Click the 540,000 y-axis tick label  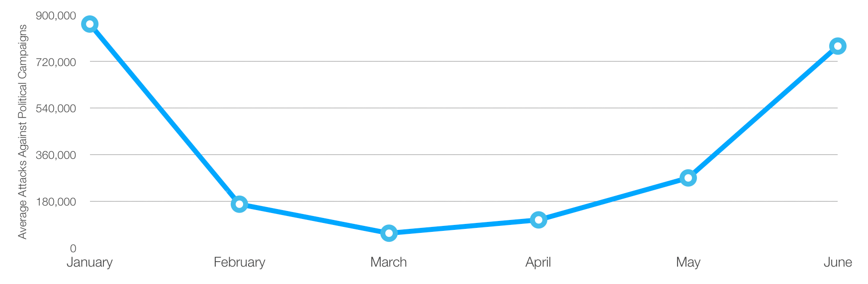[56, 108]
